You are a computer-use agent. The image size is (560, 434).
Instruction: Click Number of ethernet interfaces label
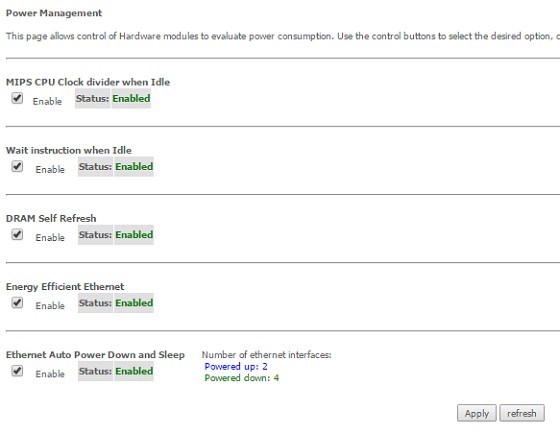click(266, 355)
